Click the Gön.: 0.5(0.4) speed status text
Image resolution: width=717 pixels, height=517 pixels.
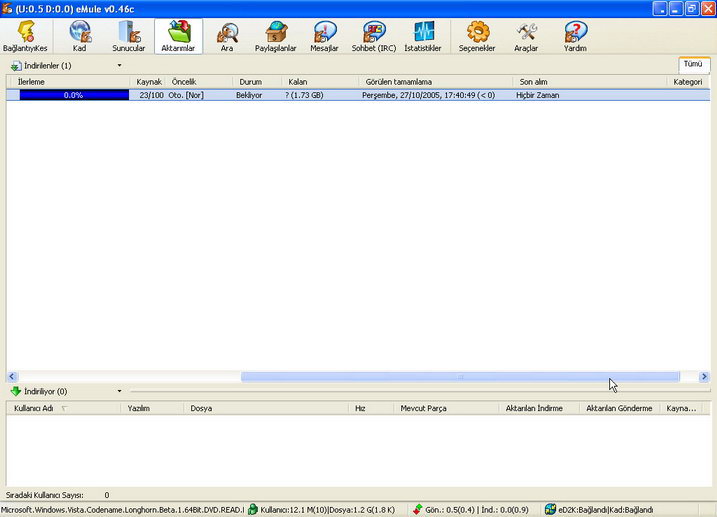point(477,509)
